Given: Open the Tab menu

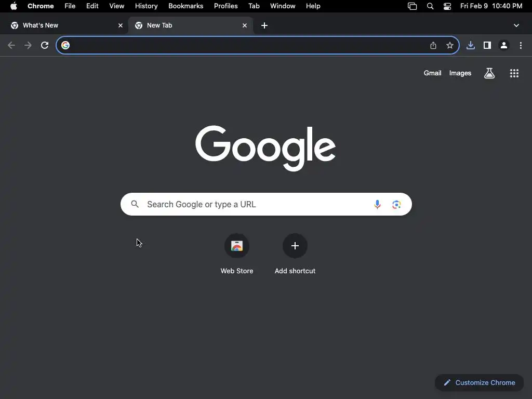Looking at the screenshot, I should tap(254, 6).
